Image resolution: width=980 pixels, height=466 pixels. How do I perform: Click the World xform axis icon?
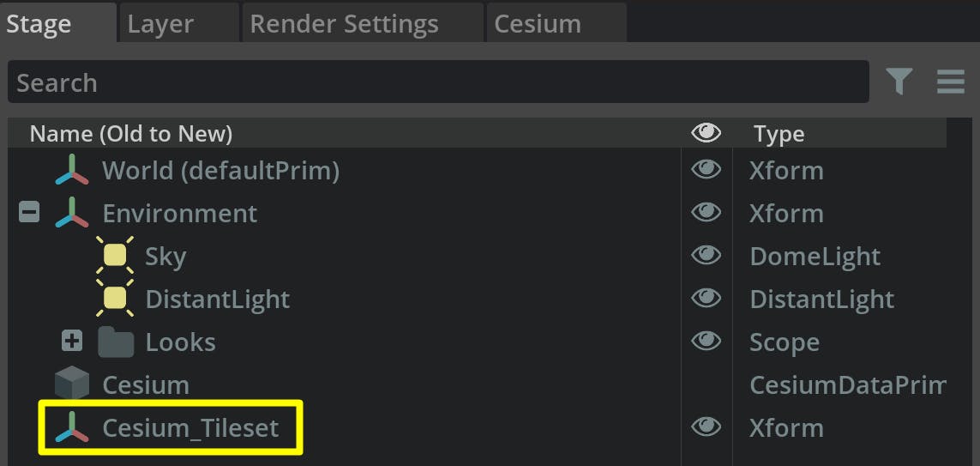72,170
